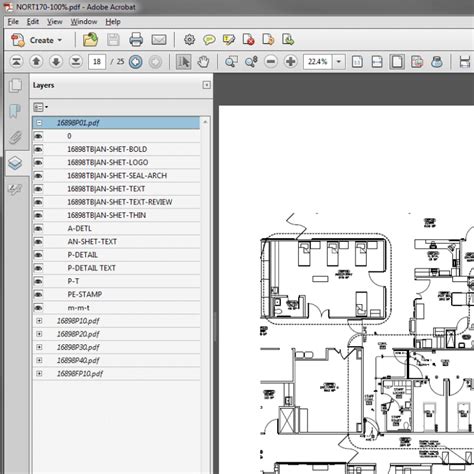Click the two-page view icon
The image size is (474, 474).
tap(417, 62)
